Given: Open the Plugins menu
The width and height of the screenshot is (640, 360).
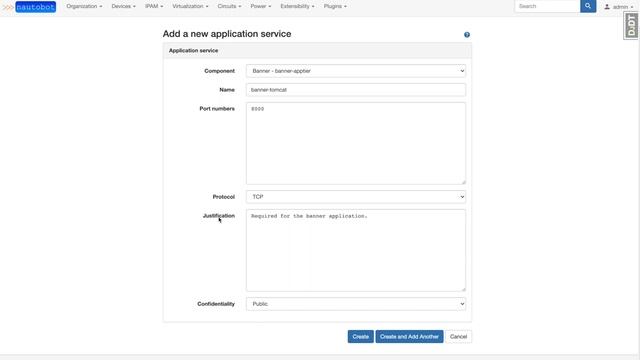Looking at the screenshot, I should [335, 7].
